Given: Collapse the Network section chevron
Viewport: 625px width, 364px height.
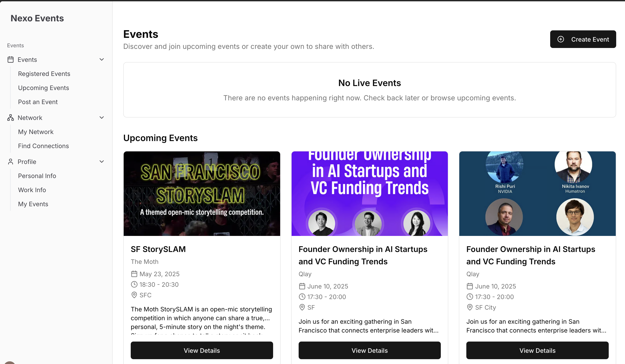Looking at the screenshot, I should tap(101, 118).
